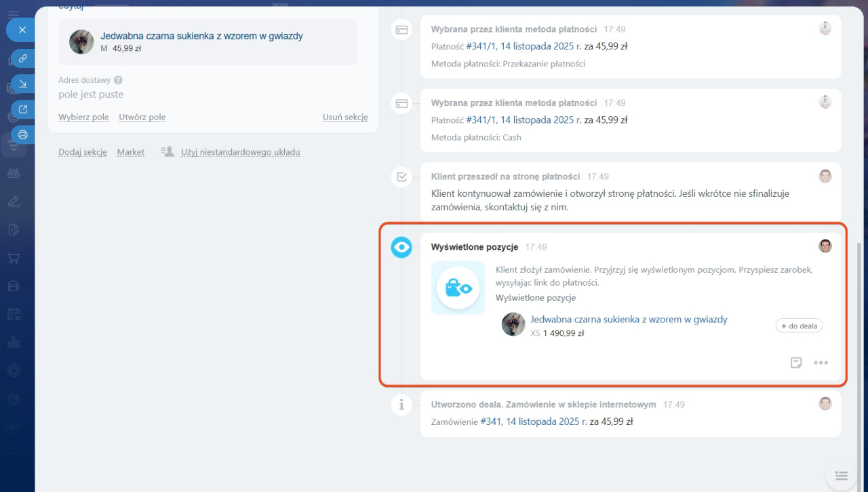Viewport: 868px width, 492px height.
Task: Click 'Usuń sekcję' link
Action: pos(345,117)
